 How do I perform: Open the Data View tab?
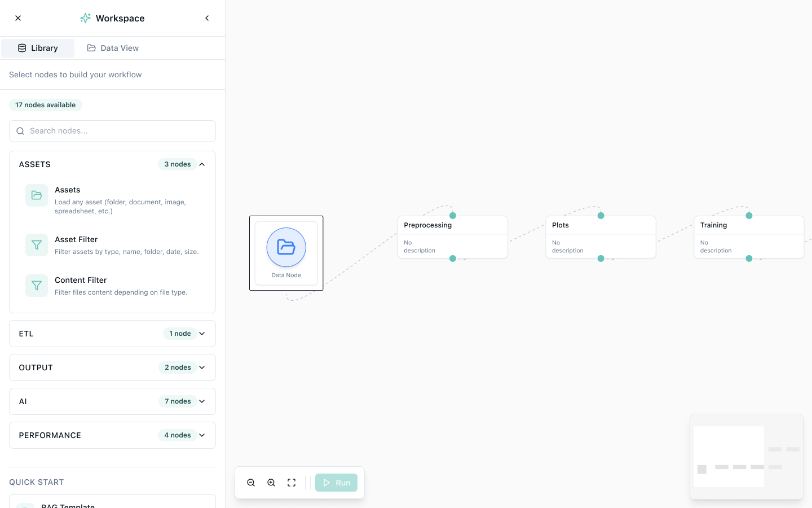click(113, 48)
